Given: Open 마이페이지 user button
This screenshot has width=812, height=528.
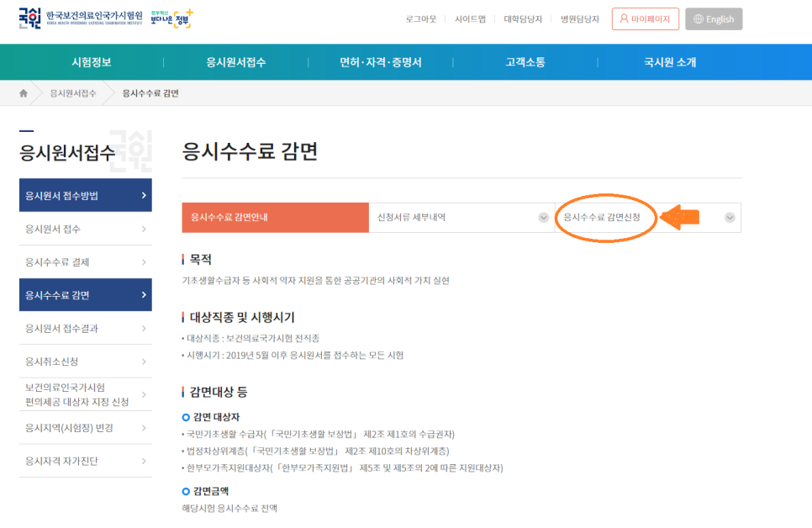Looking at the screenshot, I should pos(645,18).
